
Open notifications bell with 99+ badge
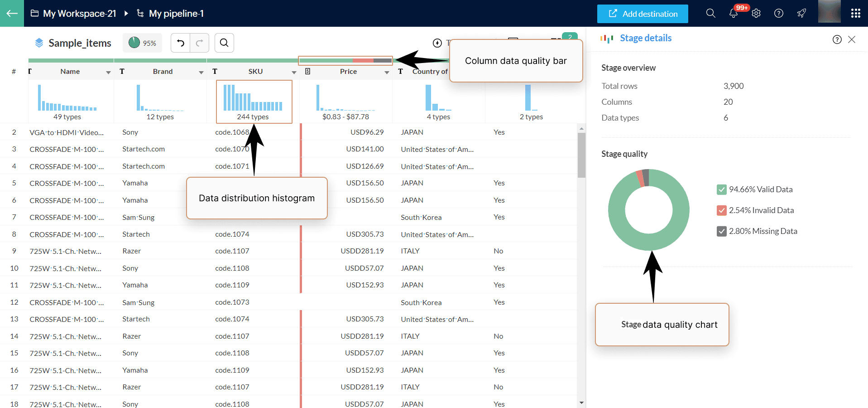tap(734, 14)
